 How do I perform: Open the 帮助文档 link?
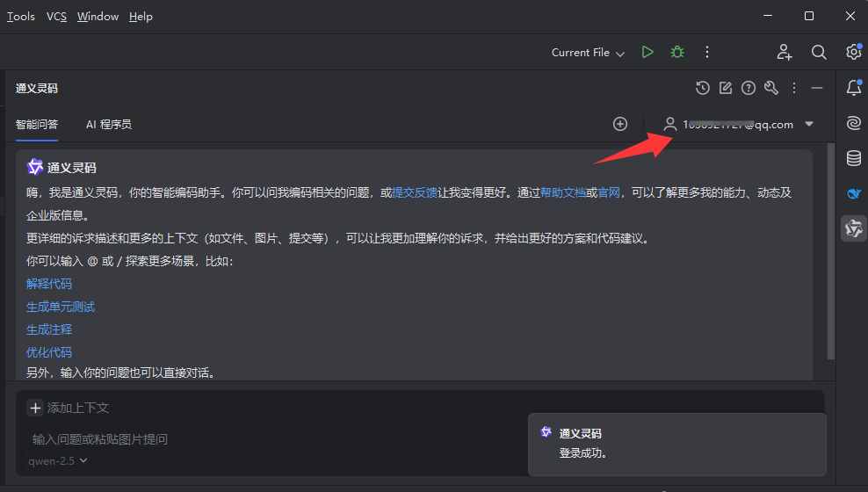562,192
